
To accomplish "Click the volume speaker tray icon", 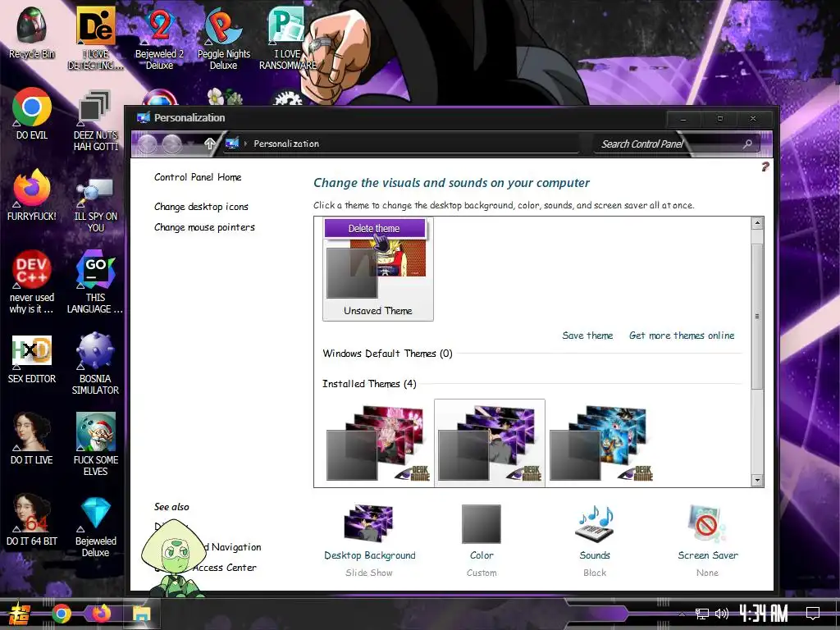I will (x=722, y=614).
